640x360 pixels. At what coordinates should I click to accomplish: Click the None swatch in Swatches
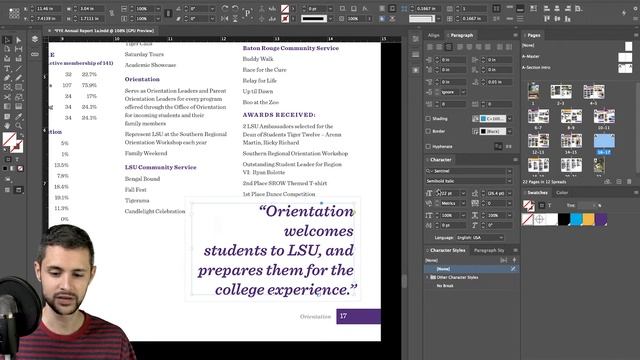tap(528, 220)
